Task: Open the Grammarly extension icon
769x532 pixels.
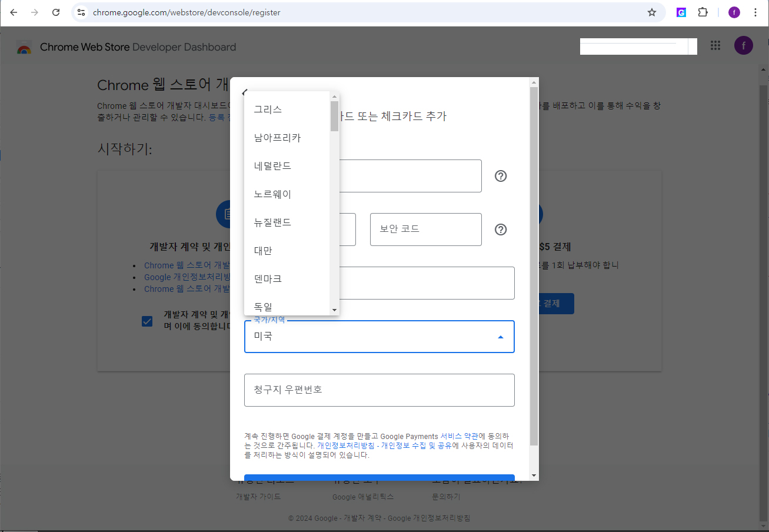Action: coord(681,12)
